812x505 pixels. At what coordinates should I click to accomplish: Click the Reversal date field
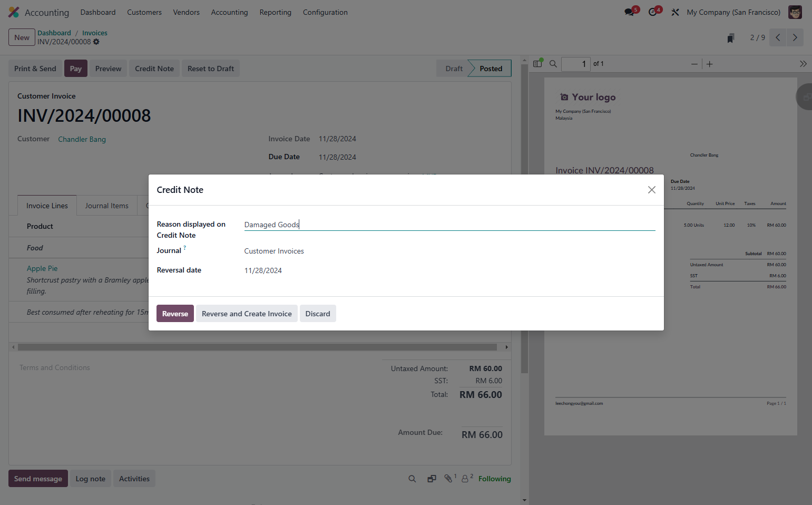[449, 270]
